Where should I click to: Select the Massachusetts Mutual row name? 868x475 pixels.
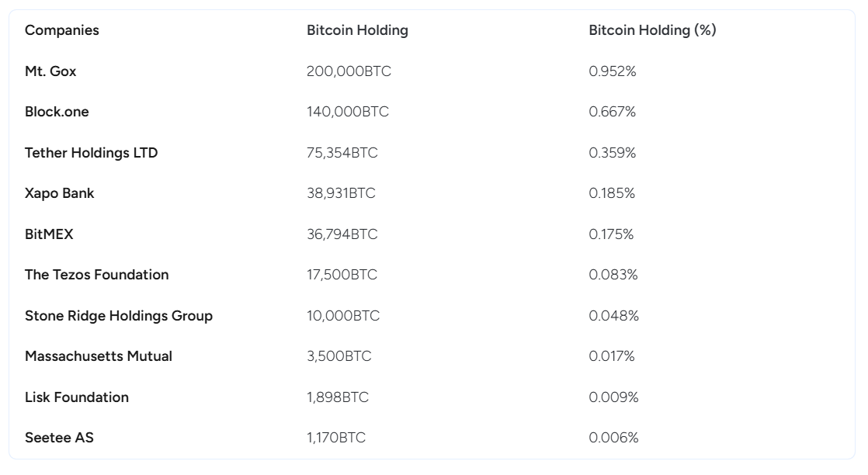pyautogui.click(x=99, y=356)
